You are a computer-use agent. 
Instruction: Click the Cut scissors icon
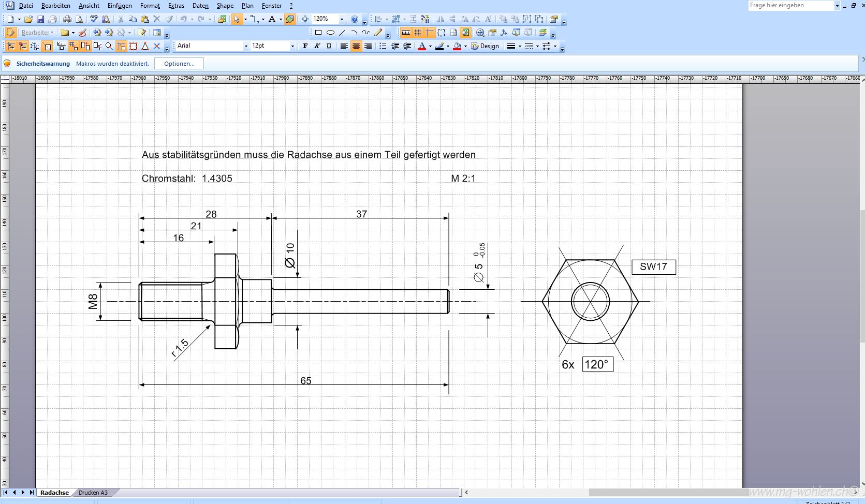pos(121,19)
